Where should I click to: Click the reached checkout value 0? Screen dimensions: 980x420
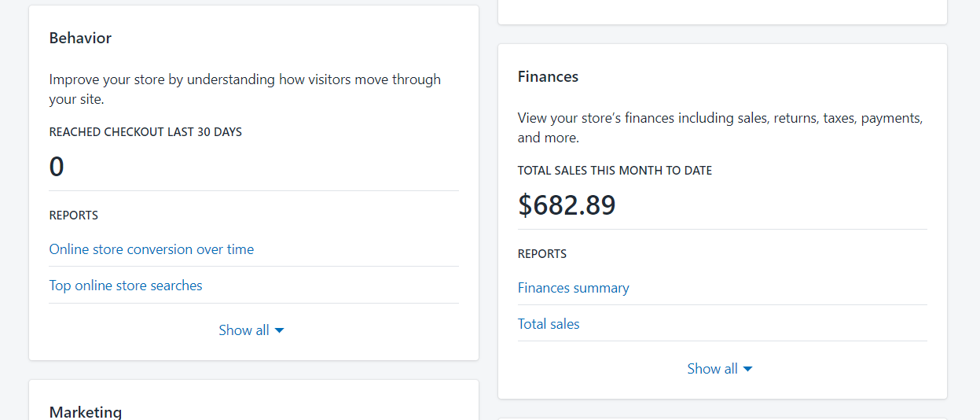[57, 167]
